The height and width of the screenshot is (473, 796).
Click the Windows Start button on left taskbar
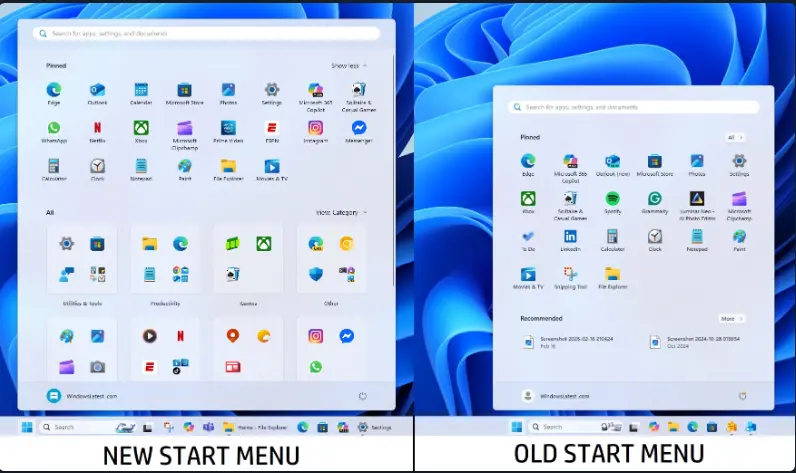pos(27,427)
